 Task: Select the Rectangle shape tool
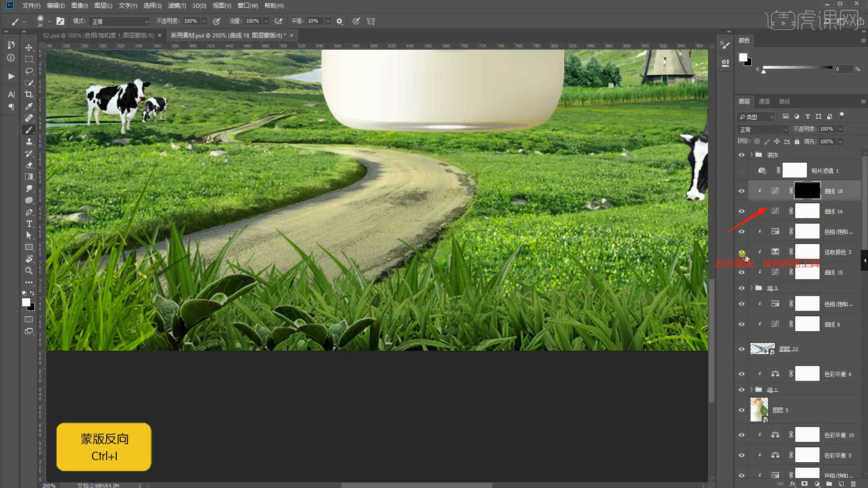pyautogui.click(x=29, y=247)
